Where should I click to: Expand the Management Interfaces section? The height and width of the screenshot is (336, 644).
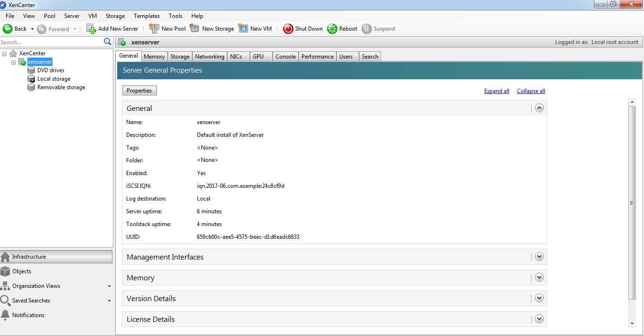coord(540,257)
